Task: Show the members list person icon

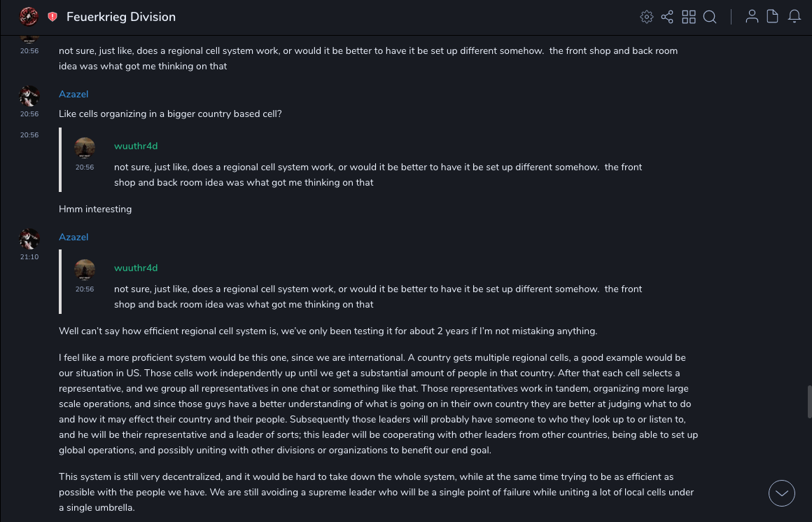Action: (752, 17)
